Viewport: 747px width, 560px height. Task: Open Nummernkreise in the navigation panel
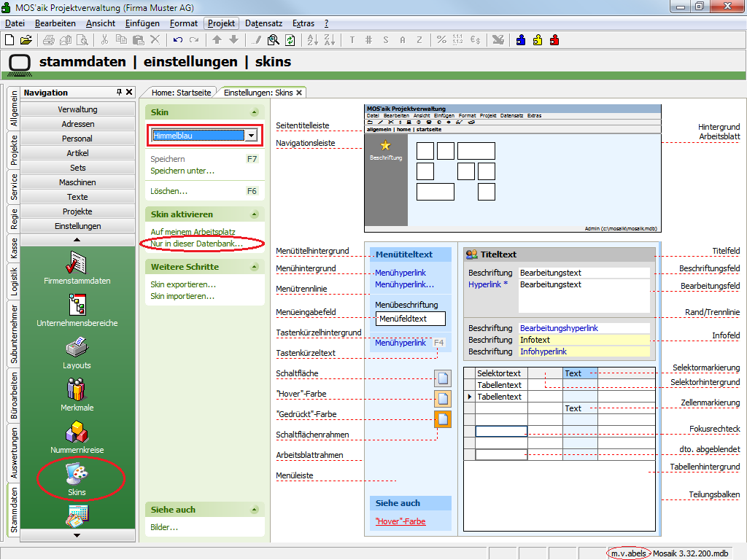[77, 437]
